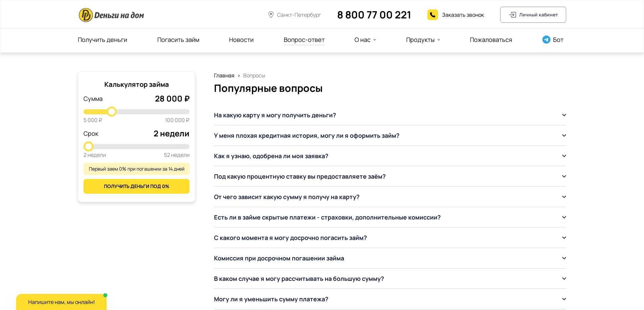Viewport: 644px width, 310px height.
Task: Click the yellow phone icon
Action: point(433,14)
